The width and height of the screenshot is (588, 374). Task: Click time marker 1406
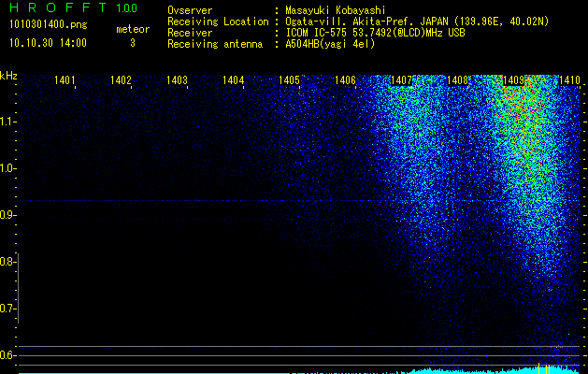(x=345, y=79)
